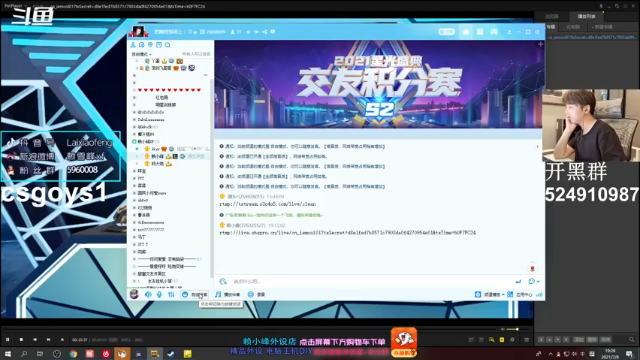Open Google Chrome from the taskbar
This screenshot has width=640, height=360.
pyautogui.click(x=73, y=354)
